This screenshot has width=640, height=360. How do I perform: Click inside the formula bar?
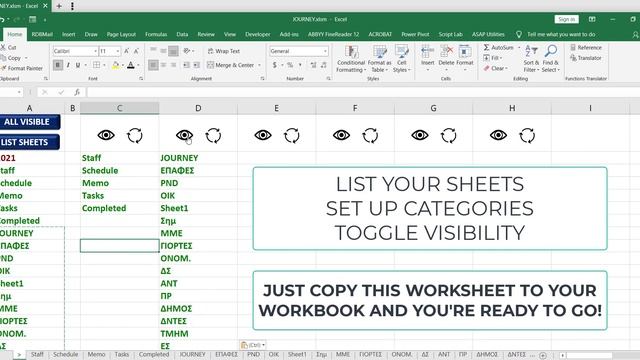tap(362, 93)
